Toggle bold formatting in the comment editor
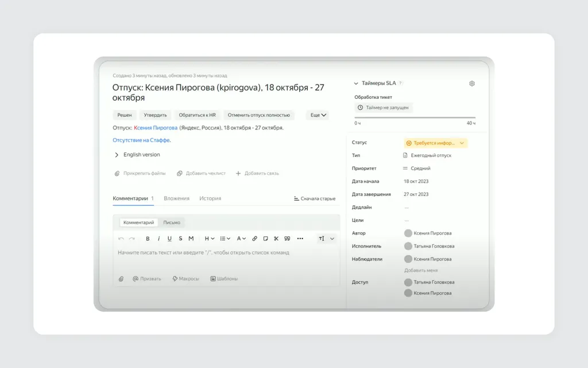 (148, 239)
